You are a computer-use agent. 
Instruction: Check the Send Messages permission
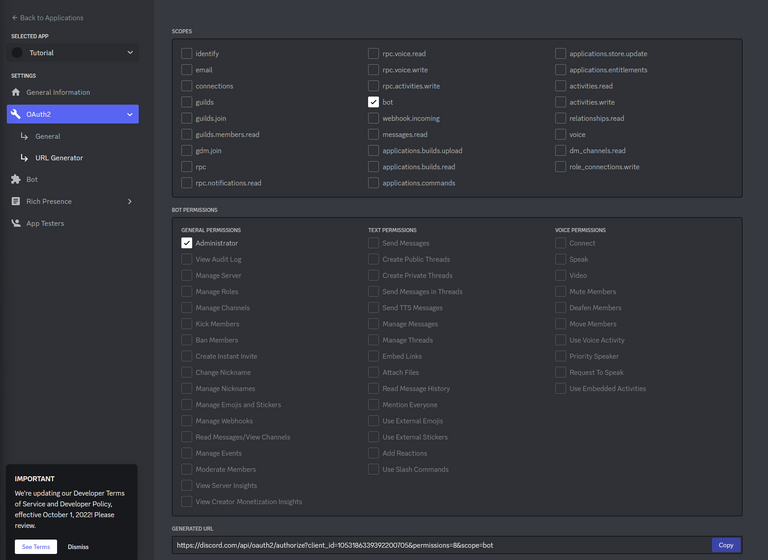tap(373, 243)
